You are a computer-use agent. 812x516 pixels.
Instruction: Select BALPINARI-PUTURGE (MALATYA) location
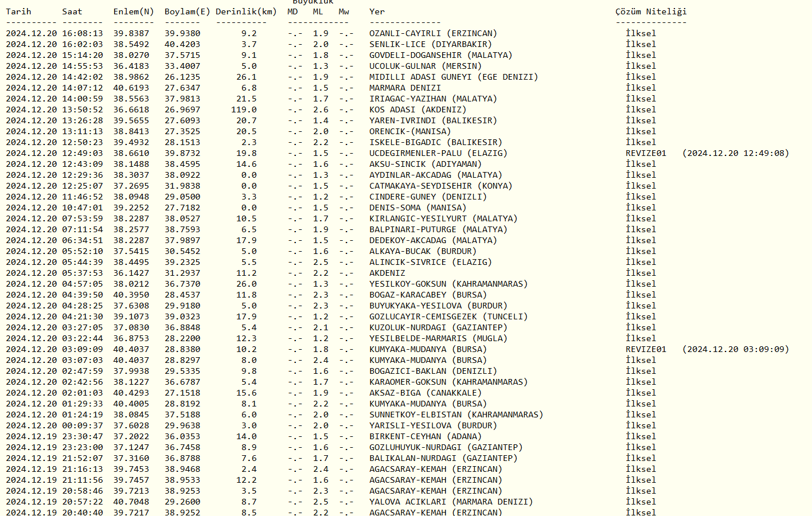(438, 229)
